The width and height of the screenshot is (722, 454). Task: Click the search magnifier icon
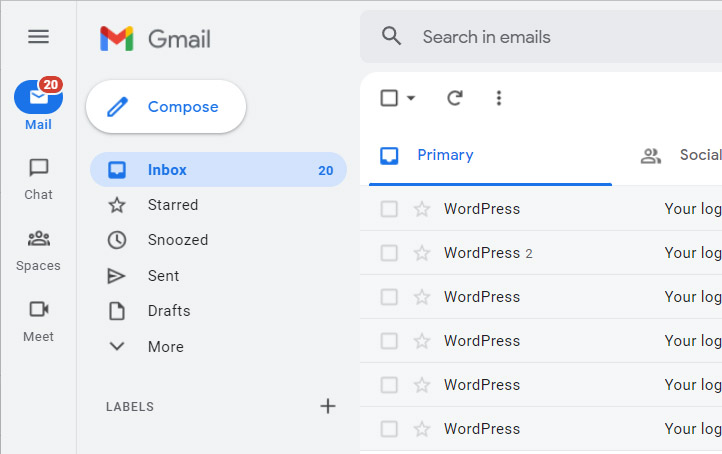(x=391, y=36)
